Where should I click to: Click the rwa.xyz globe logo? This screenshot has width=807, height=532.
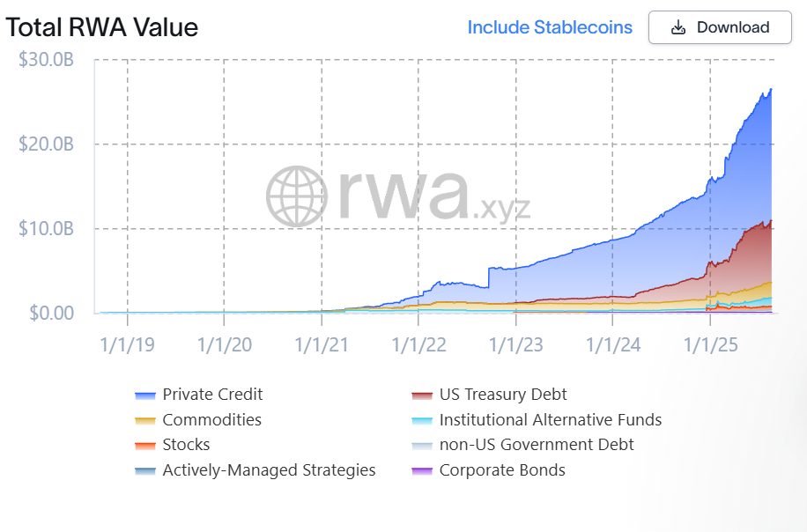click(298, 195)
